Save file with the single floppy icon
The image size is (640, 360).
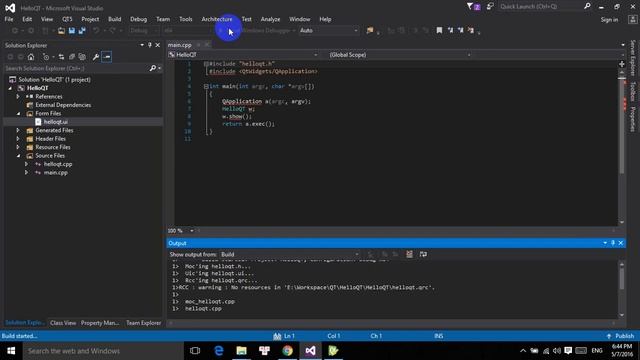[72, 31]
